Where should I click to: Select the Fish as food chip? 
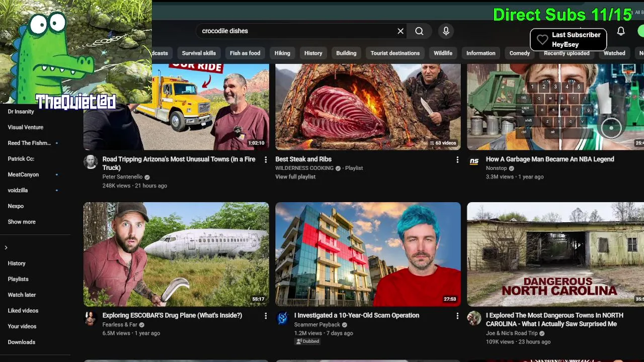coord(245,53)
